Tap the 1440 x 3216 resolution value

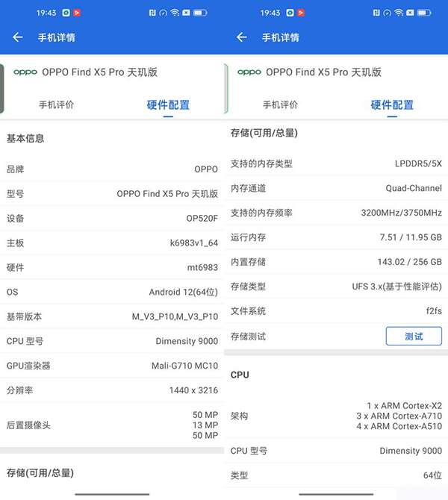193,390
